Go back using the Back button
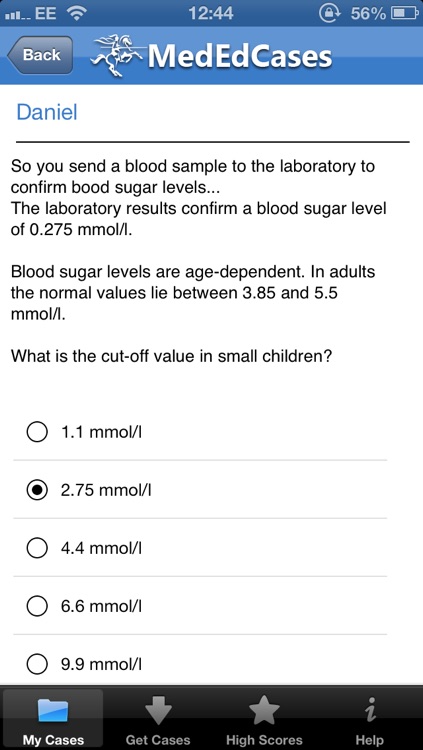This screenshot has width=423, height=750. coord(40,55)
